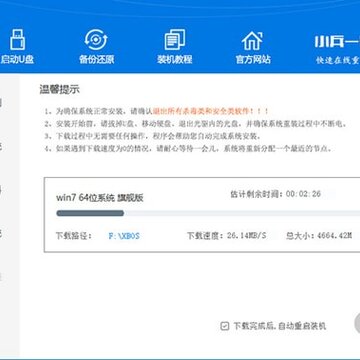Image resolution: width=360 pixels, height=360 pixels.
Task: Open the 官方网站 home icon
Action: 253,41
